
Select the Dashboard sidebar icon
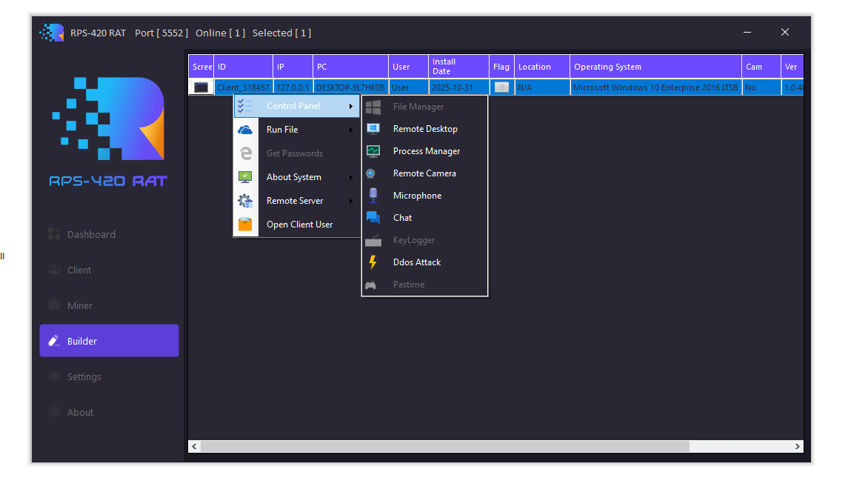click(54, 233)
